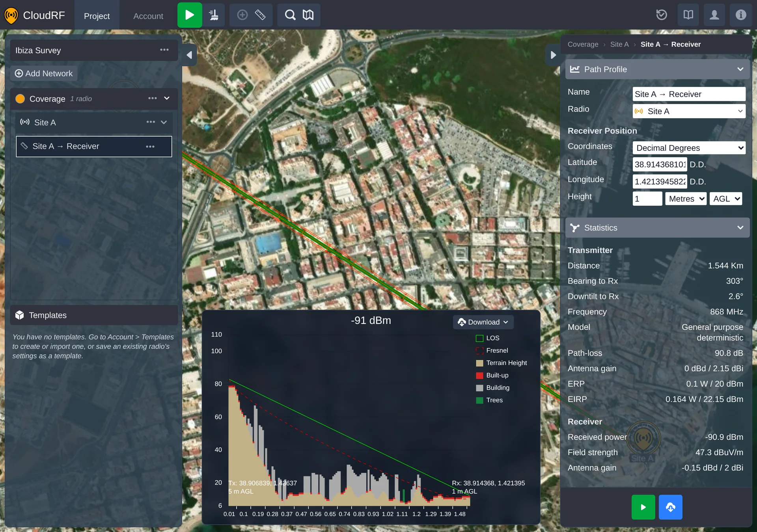
Task: Toggle Fresnel series in chart legend
Action: click(x=492, y=350)
